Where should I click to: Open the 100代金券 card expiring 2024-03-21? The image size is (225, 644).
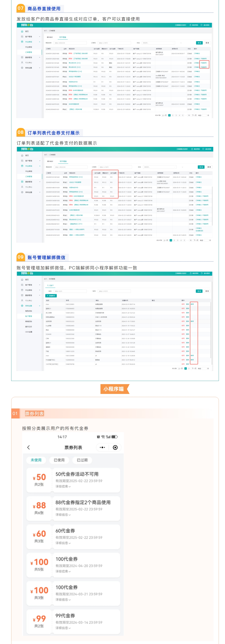coord(73,594)
